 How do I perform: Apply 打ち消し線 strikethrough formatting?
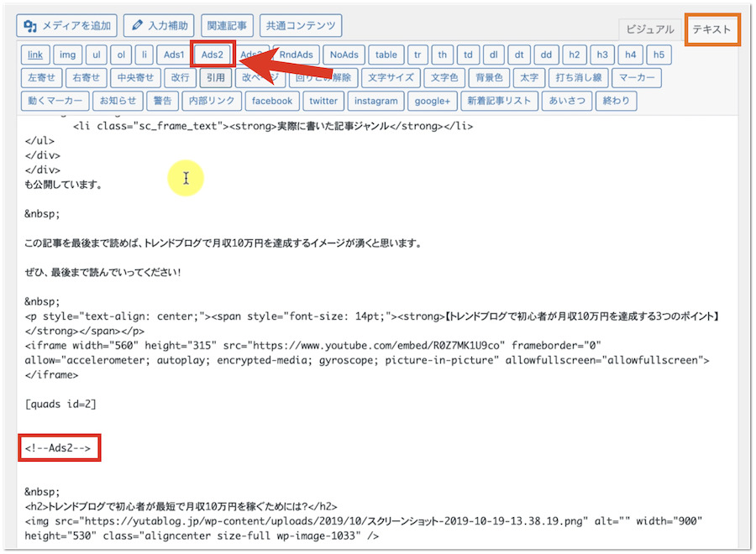[x=579, y=78]
